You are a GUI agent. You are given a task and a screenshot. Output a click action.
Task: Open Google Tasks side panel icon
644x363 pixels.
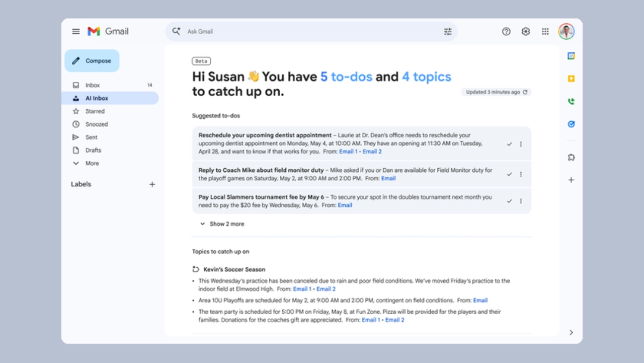571,124
